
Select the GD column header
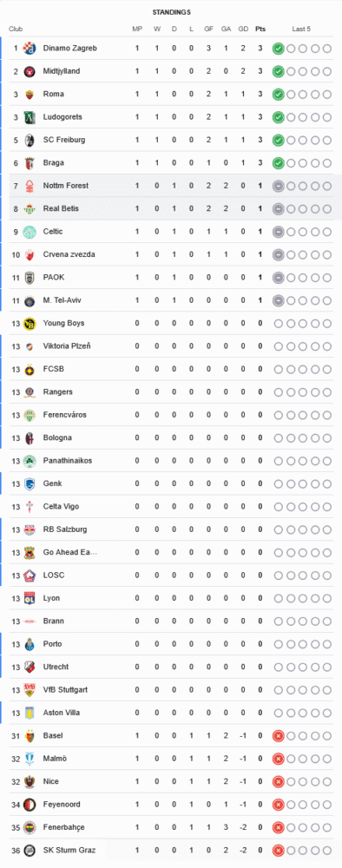pos(243,29)
